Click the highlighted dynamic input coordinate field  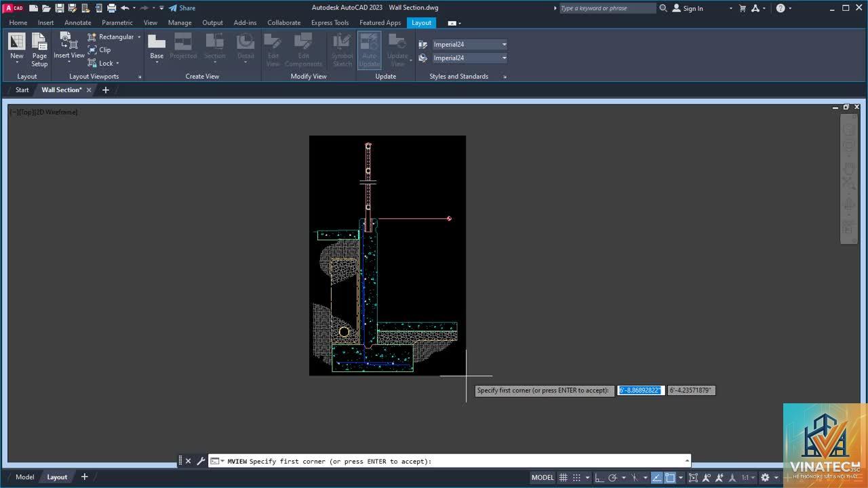[640, 390]
